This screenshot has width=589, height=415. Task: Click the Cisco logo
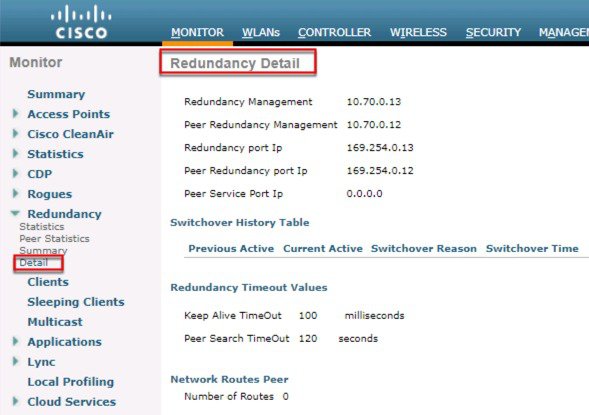[x=81, y=22]
